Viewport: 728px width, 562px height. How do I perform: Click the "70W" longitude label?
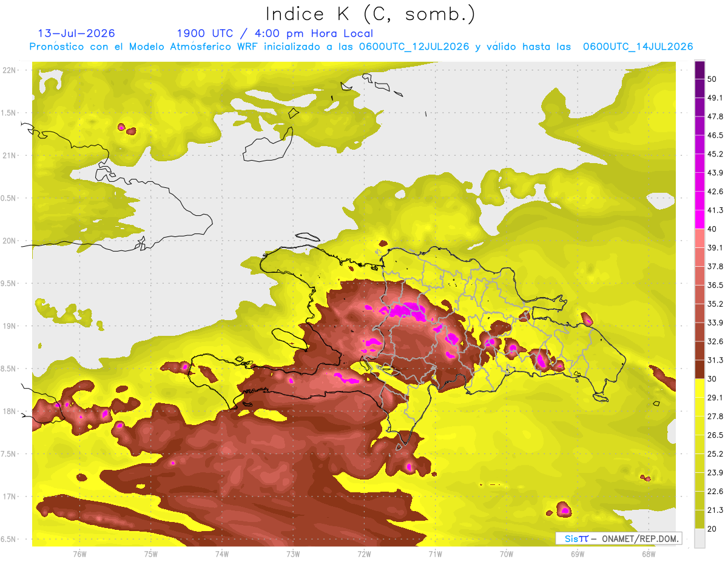506,554
